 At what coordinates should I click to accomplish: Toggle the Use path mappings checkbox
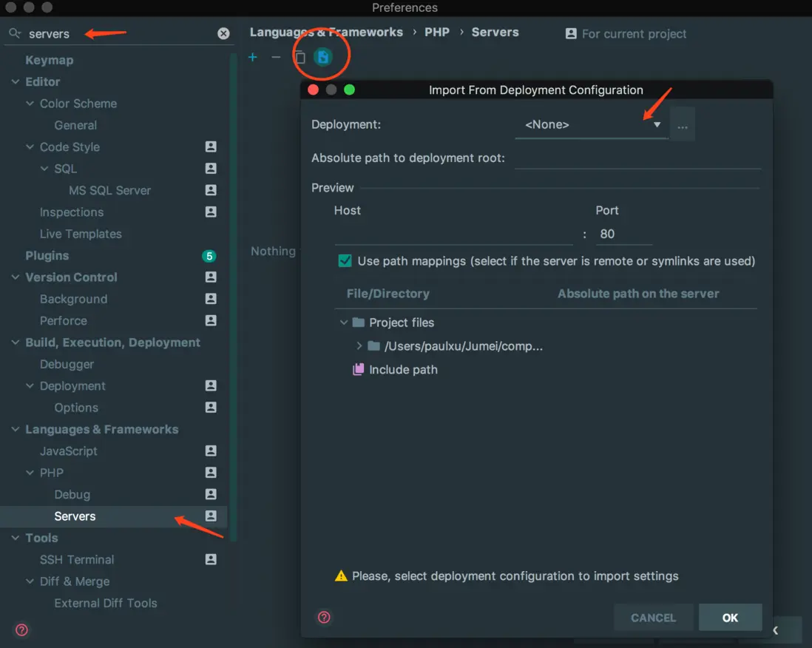tap(345, 260)
